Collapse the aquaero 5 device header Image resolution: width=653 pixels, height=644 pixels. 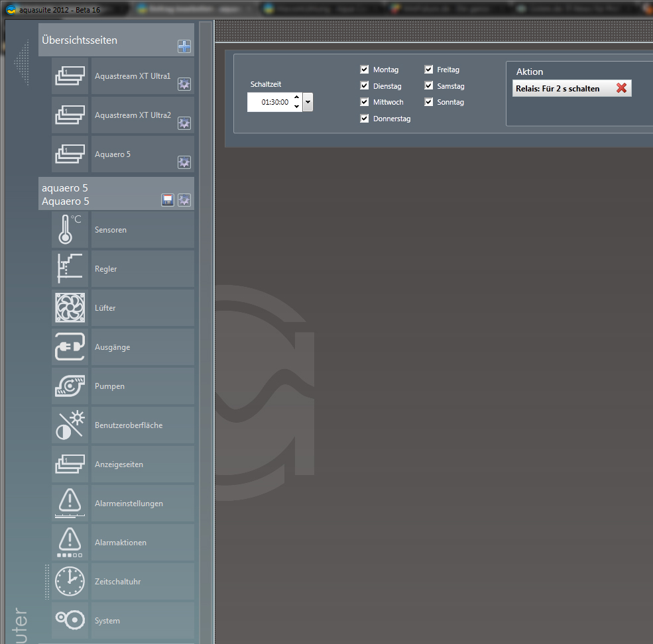pyautogui.click(x=116, y=194)
